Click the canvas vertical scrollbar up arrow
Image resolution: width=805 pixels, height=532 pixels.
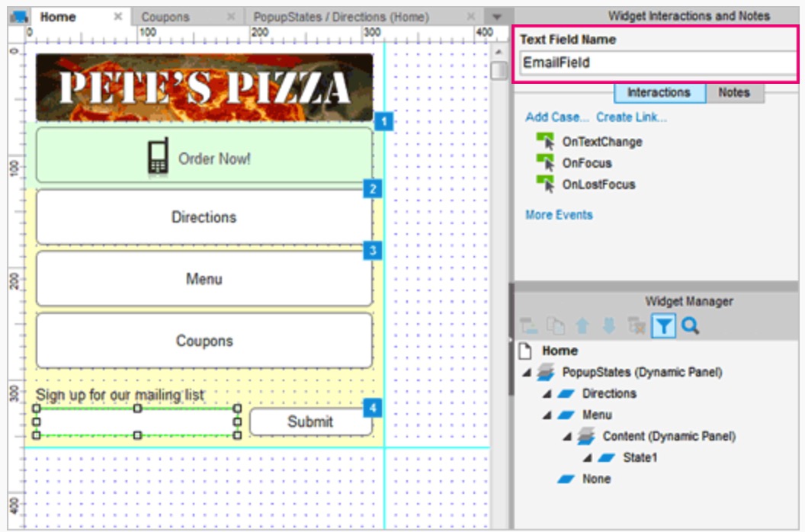click(499, 52)
